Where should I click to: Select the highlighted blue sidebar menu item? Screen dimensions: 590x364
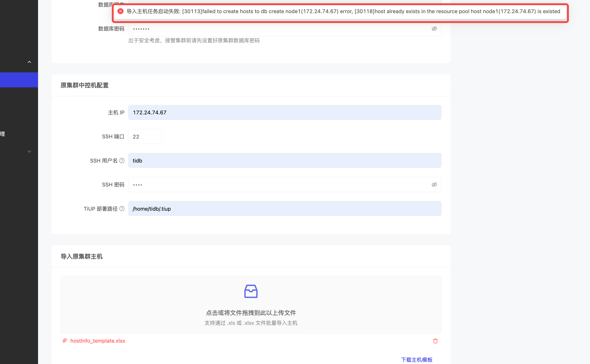point(19,80)
